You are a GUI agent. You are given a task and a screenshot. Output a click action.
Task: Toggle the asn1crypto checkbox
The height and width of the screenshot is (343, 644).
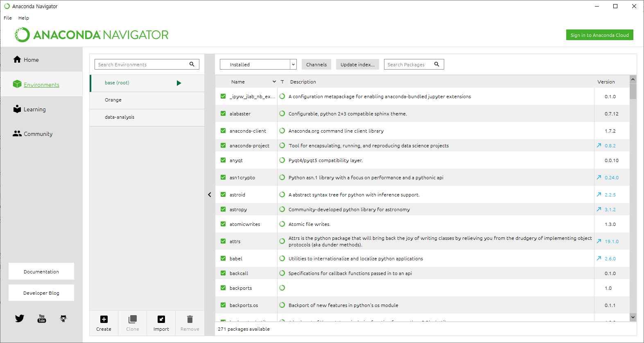click(x=223, y=177)
